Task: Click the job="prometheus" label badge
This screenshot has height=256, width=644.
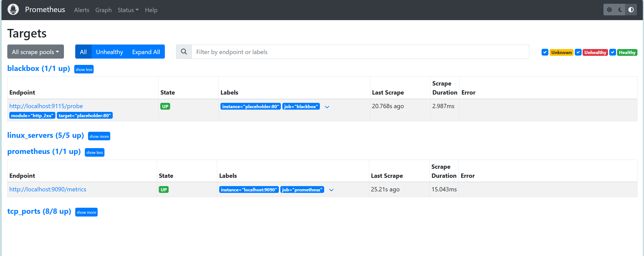Action: (x=302, y=190)
